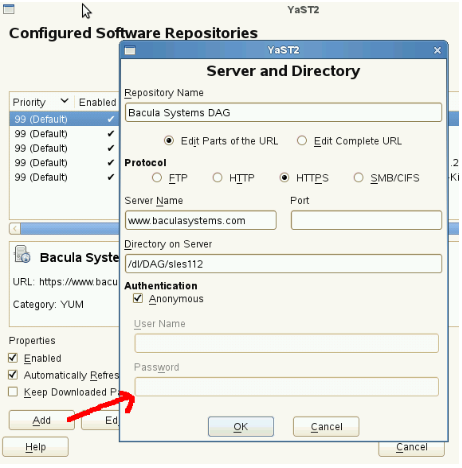Click the Port input field
This screenshot has width=462, height=468.
[366, 220]
